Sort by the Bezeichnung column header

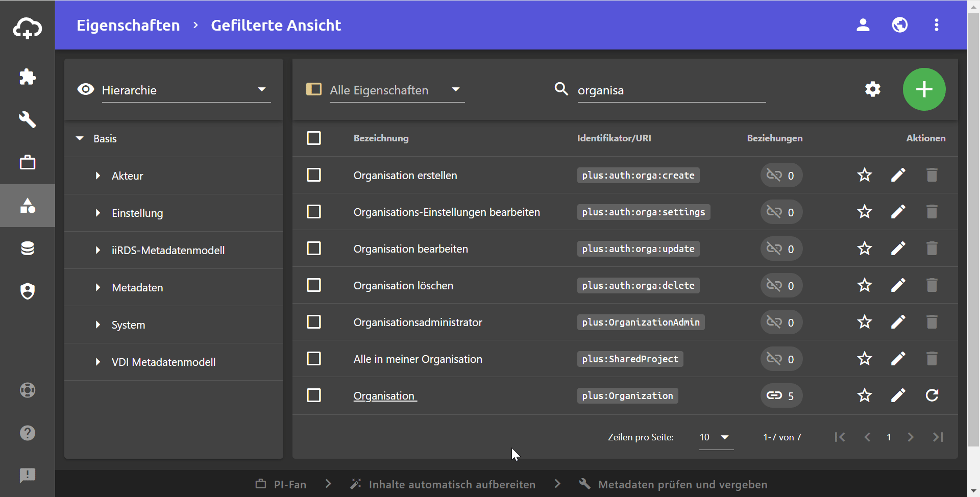tap(381, 138)
